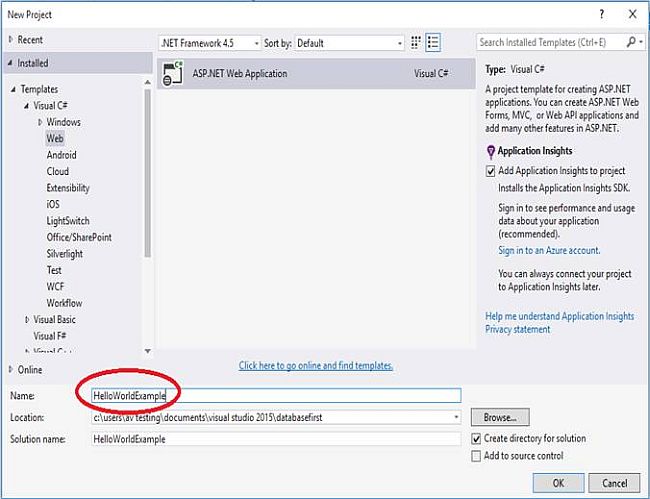Click the ASP.NET Web Application template icon
This screenshot has width=650, height=499.
172,73
